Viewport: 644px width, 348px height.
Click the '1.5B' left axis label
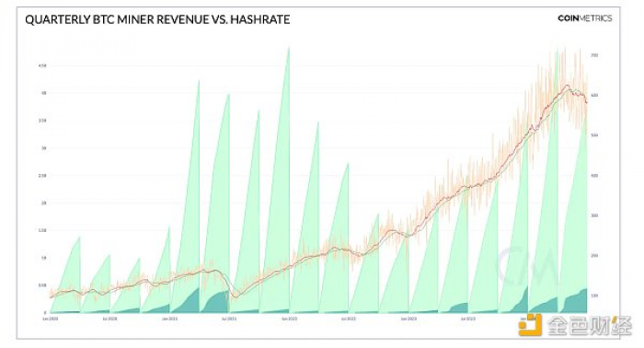tap(42, 230)
